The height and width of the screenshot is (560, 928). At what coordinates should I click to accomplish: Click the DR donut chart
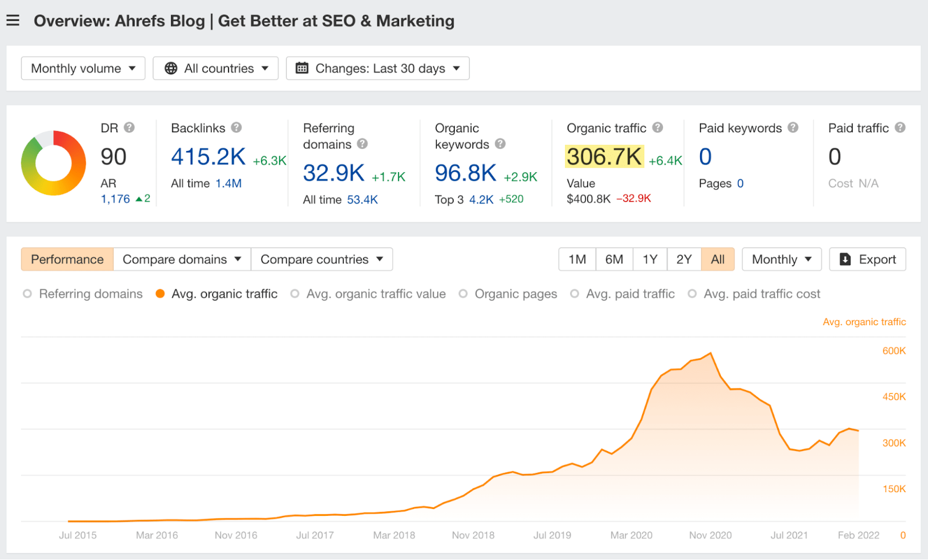(x=53, y=163)
